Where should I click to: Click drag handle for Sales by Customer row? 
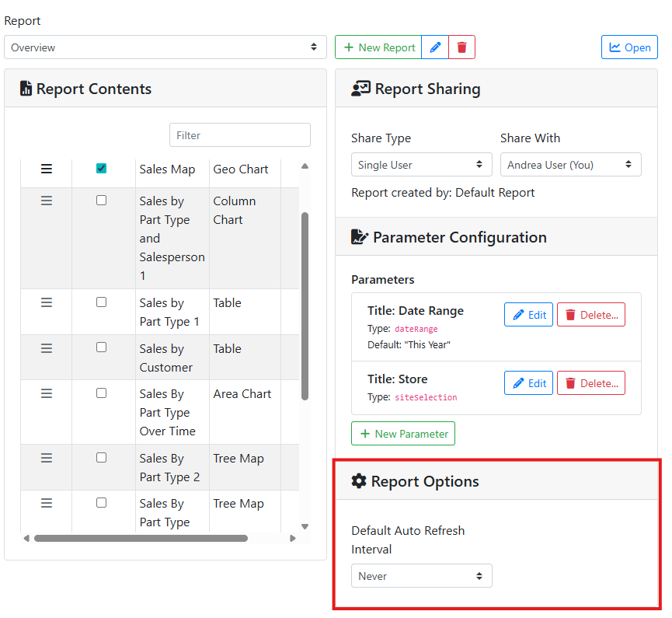[x=47, y=348]
